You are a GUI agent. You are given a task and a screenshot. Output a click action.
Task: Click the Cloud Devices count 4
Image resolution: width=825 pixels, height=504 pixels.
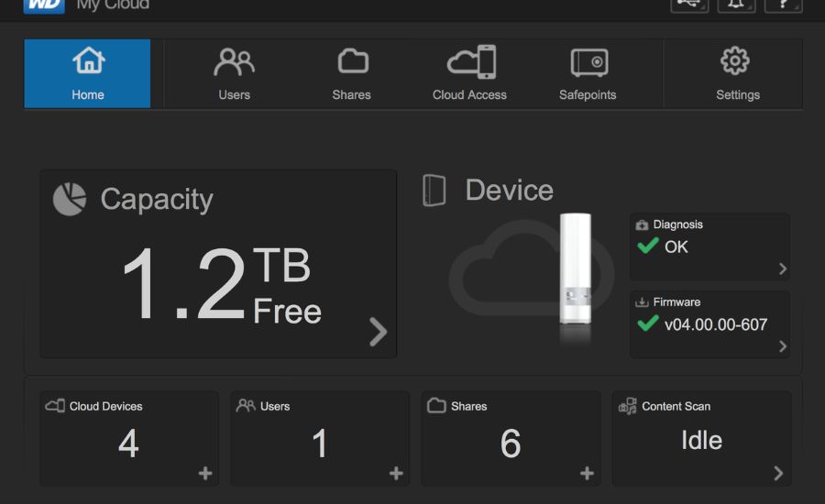click(x=128, y=444)
